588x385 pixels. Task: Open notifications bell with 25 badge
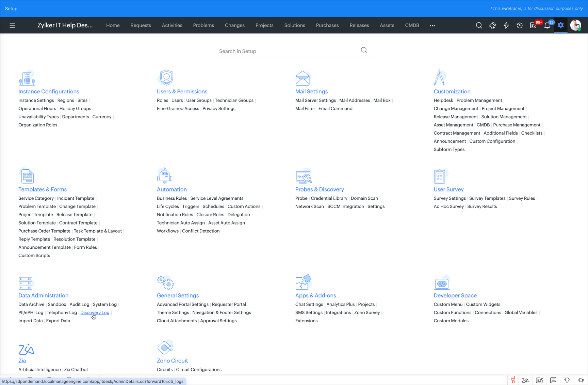pyautogui.click(x=547, y=25)
